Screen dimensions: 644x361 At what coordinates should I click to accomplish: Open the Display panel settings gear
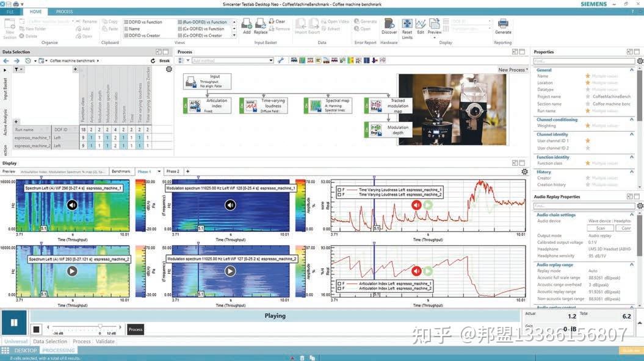click(x=524, y=172)
